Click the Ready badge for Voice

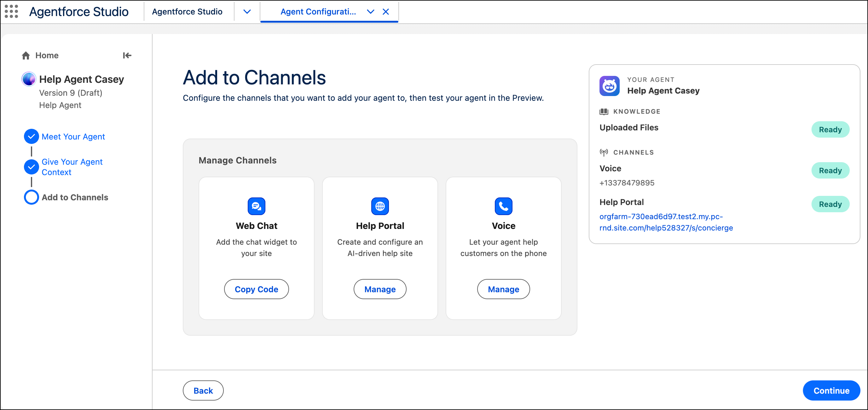830,171
